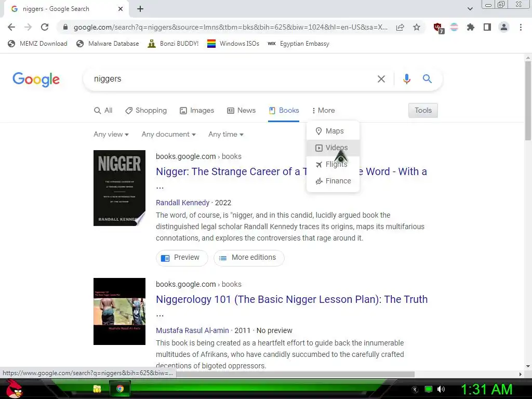Open the red bird start button
This screenshot has height=399, width=532.
(x=14, y=389)
